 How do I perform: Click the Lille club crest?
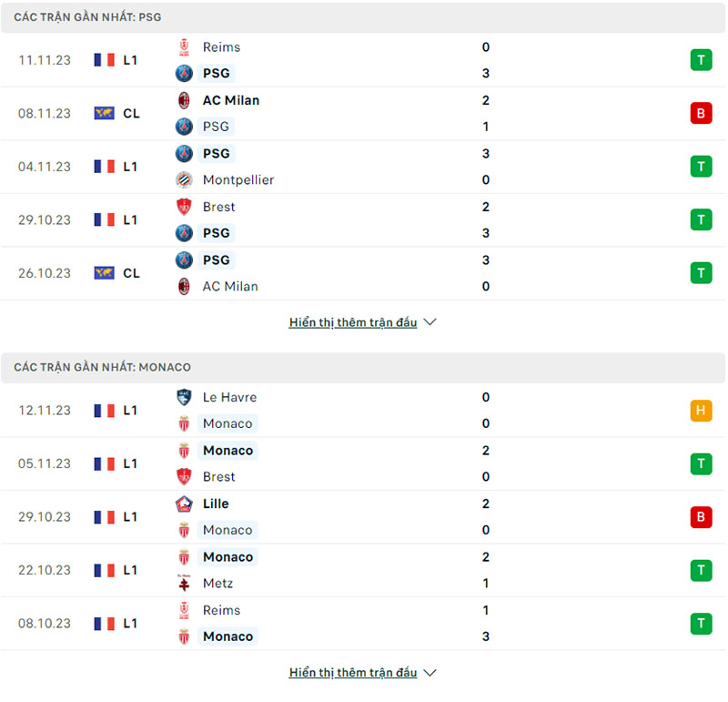coord(184,504)
